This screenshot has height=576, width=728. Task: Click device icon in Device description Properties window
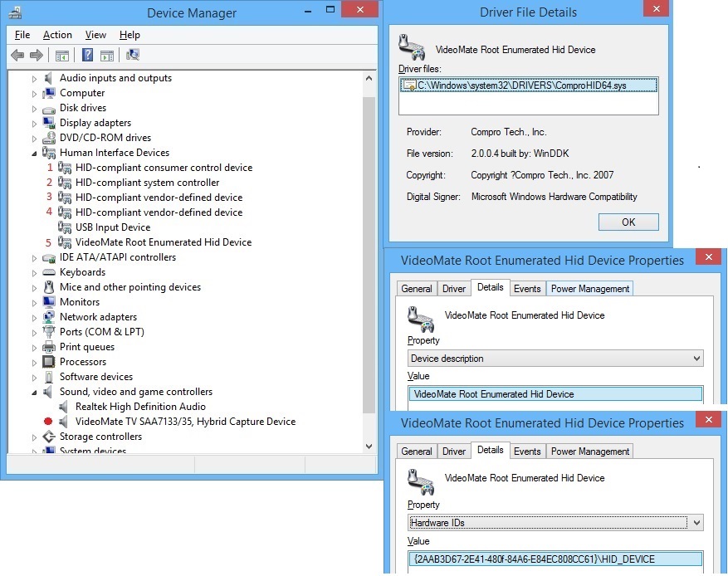tap(421, 320)
